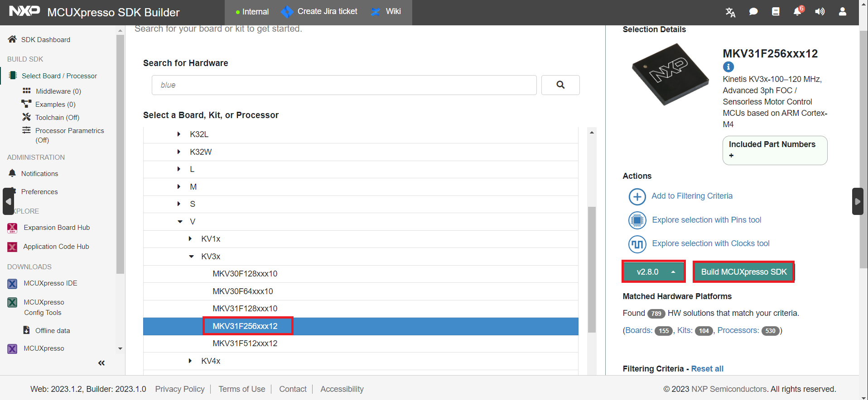868x400 pixels.
Task: Open the v2.8.0 version dropdown
Action: click(x=653, y=272)
